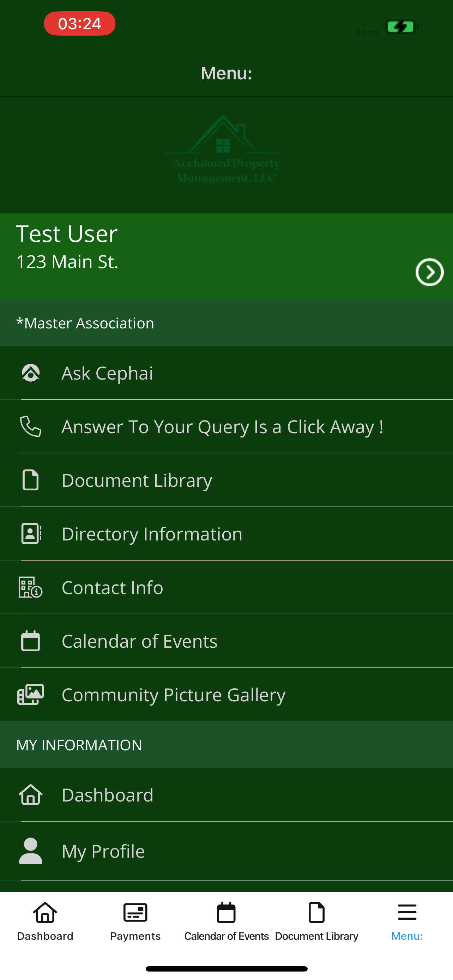Open Directory Information menu entry
Viewport: 453px width, 980px height.
227,534
